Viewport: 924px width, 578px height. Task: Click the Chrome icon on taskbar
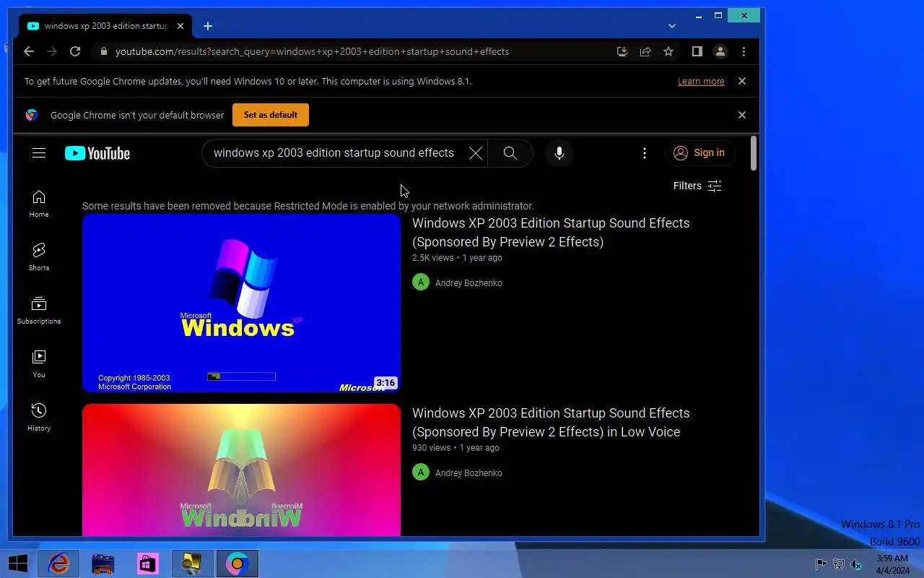[237, 564]
